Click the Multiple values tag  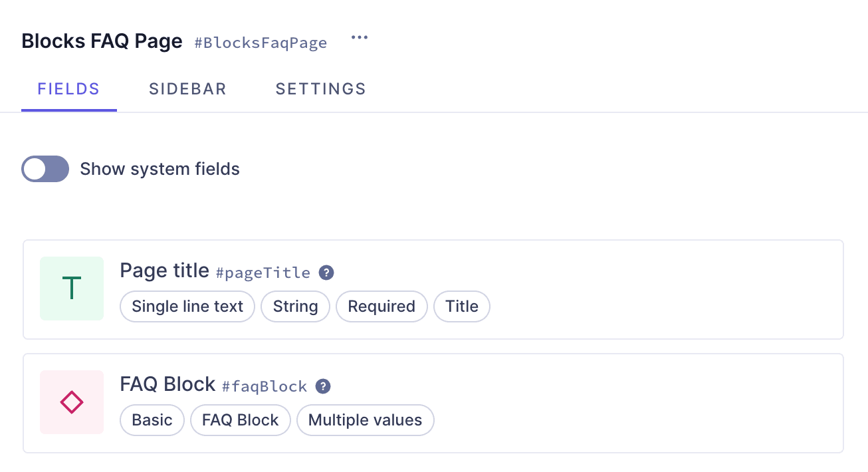point(365,419)
